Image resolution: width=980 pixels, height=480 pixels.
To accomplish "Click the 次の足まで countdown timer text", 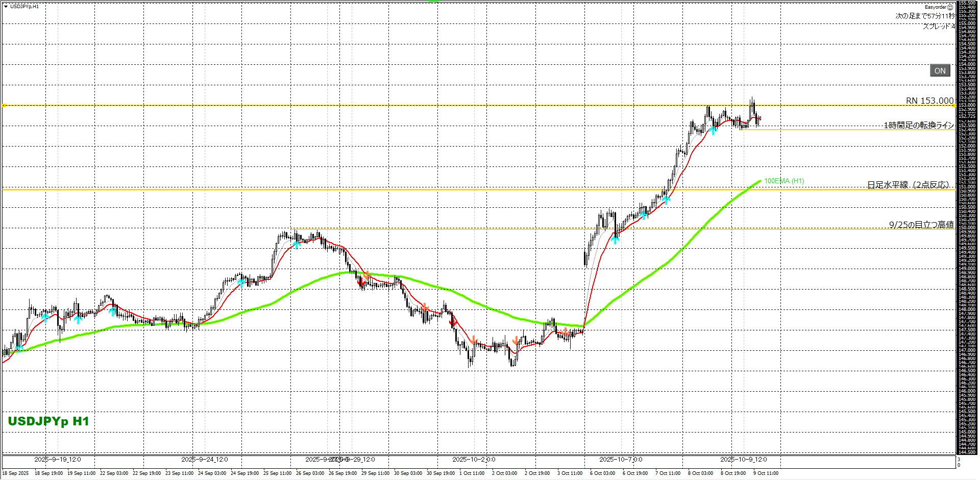I will (x=924, y=16).
